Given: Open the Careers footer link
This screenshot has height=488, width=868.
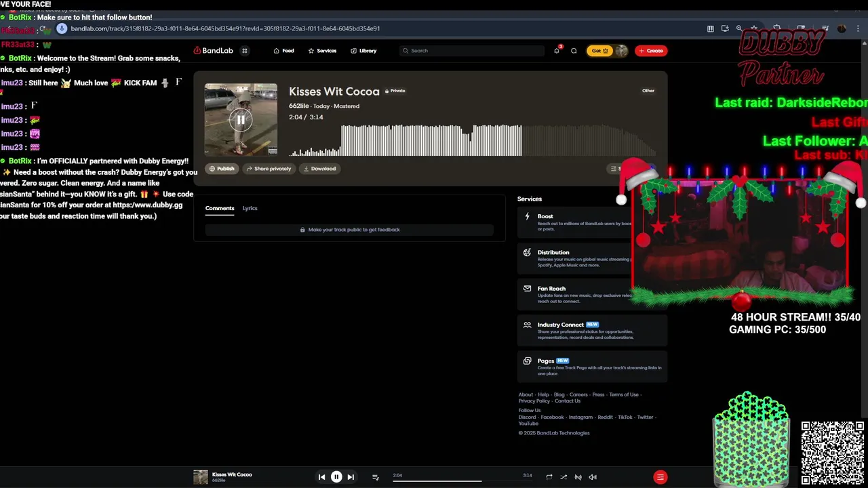Looking at the screenshot, I should [578, 394].
